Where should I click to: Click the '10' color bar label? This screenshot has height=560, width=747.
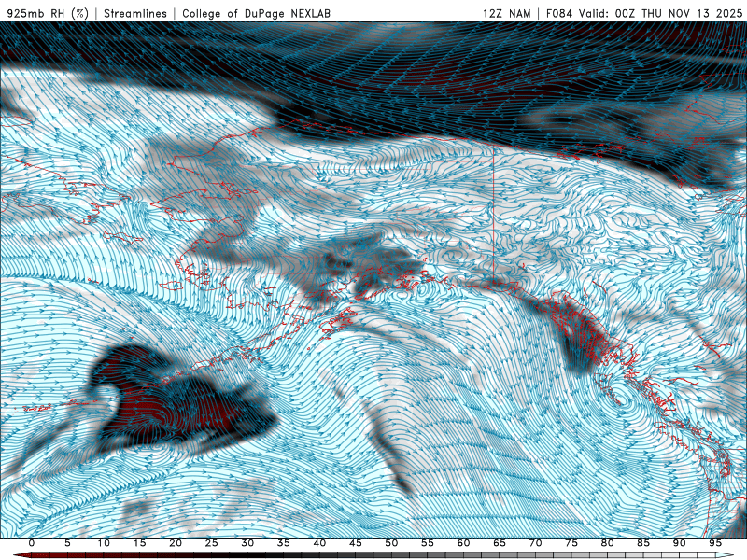(104, 543)
